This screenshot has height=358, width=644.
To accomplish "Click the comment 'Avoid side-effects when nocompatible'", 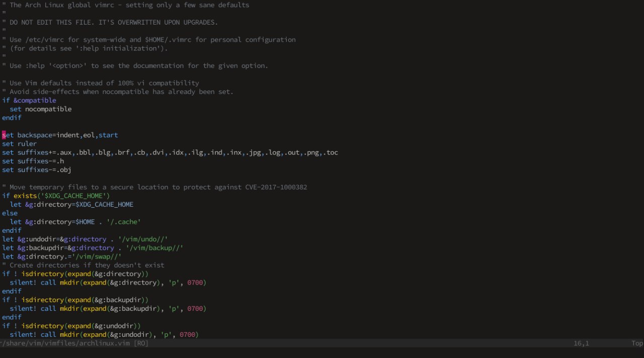I will [x=118, y=92].
